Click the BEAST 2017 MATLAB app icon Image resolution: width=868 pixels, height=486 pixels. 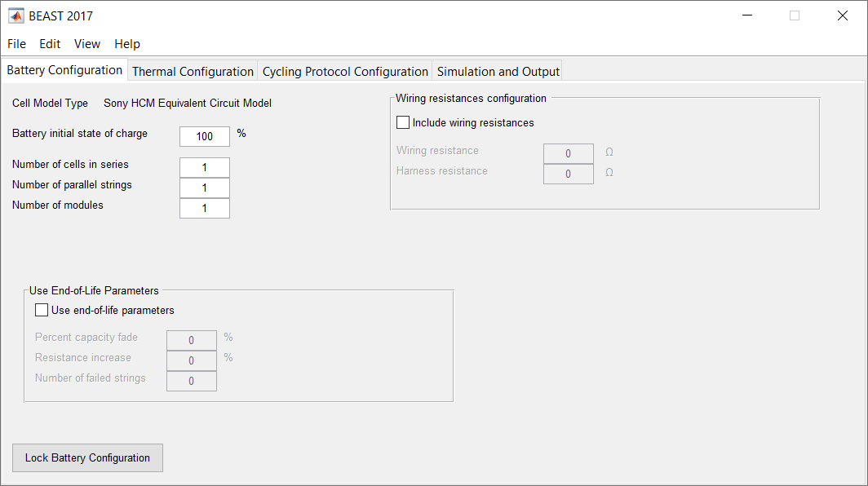click(x=16, y=15)
